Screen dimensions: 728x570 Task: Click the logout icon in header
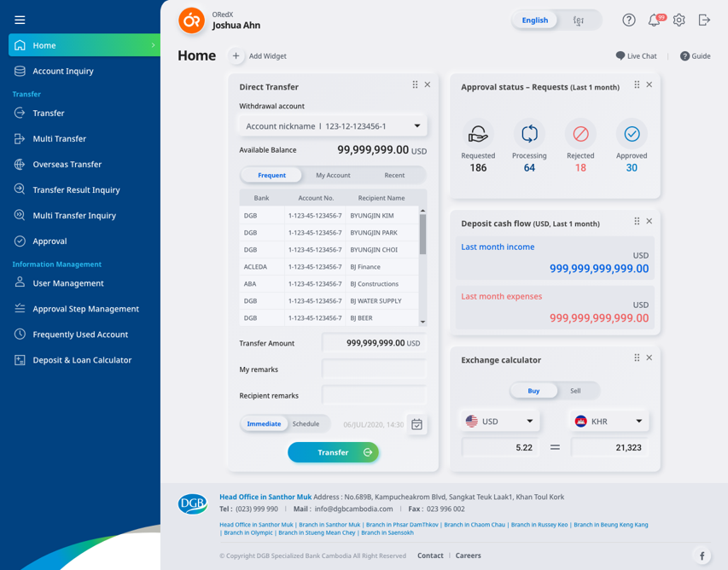point(704,20)
